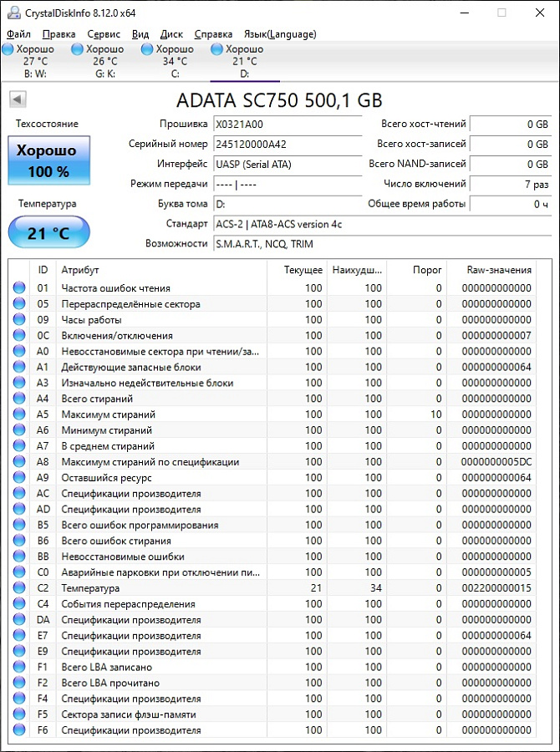The image size is (560, 752).
Task: Close the CrystalDiskInfo window
Action: tap(540, 13)
